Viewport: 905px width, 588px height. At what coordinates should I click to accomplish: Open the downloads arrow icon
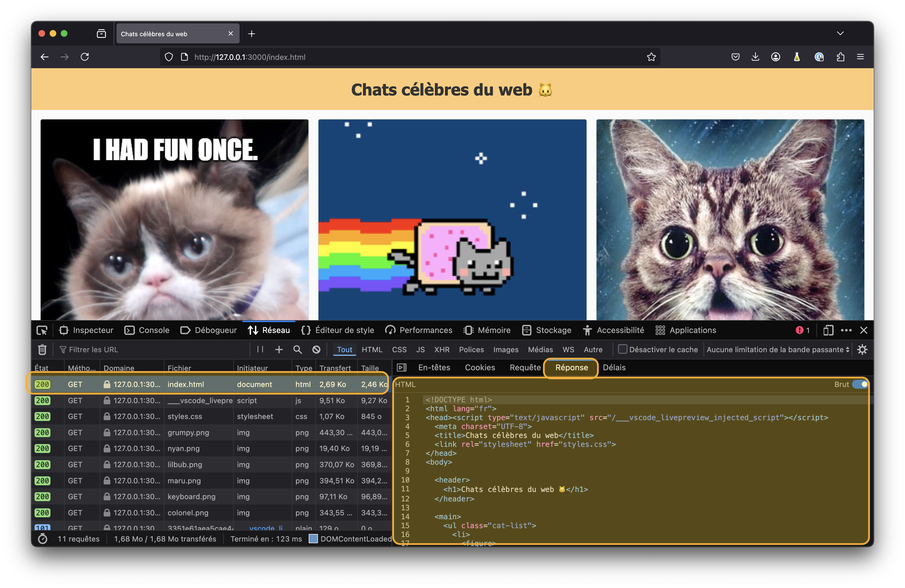point(755,57)
